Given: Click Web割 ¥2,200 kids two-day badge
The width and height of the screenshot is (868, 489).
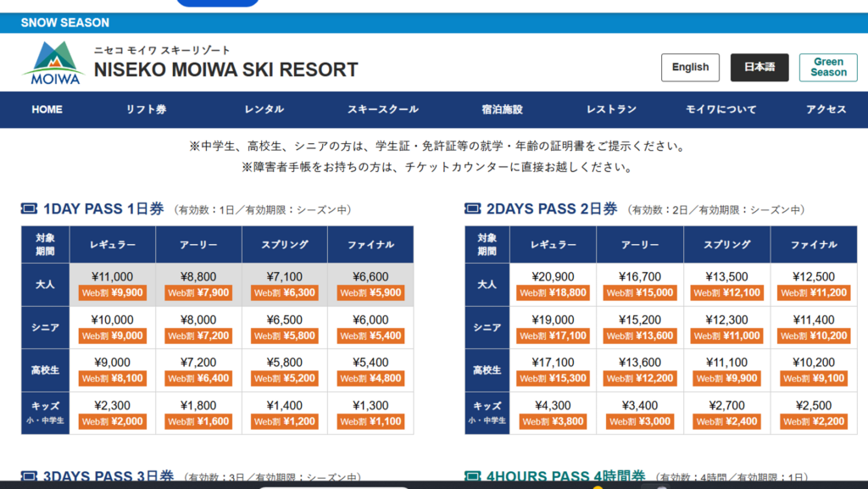Looking at the screenshot, I should point(814,421).
